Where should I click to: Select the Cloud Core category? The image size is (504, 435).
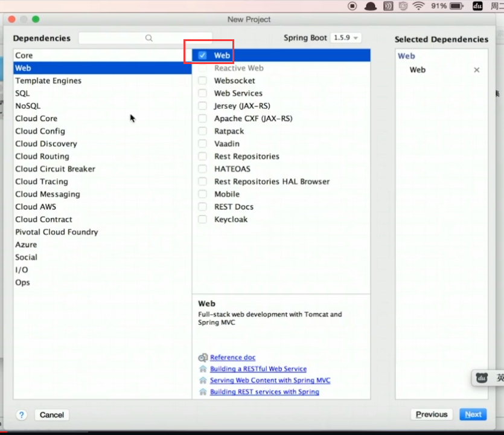tap(103, 118)
